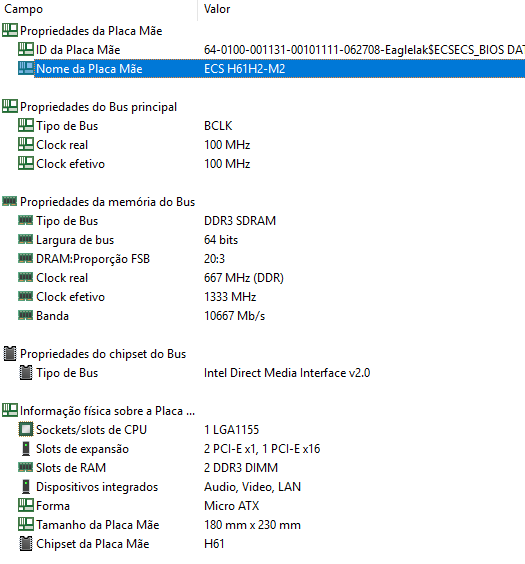The height and width of the screenshot is (564, 525).
Task: Click the 1333 MHz effective clock value
Action: coord(230,297)
